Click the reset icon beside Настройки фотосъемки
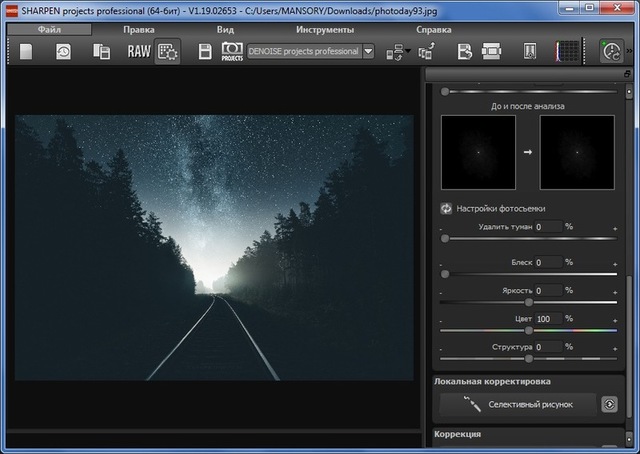Viewport: 640px width, 454px height. tap(446, 208)
